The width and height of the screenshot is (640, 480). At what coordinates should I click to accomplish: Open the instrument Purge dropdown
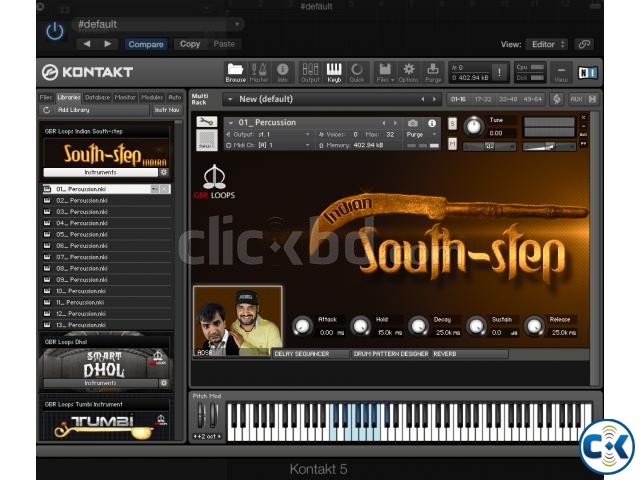[422, 134]
